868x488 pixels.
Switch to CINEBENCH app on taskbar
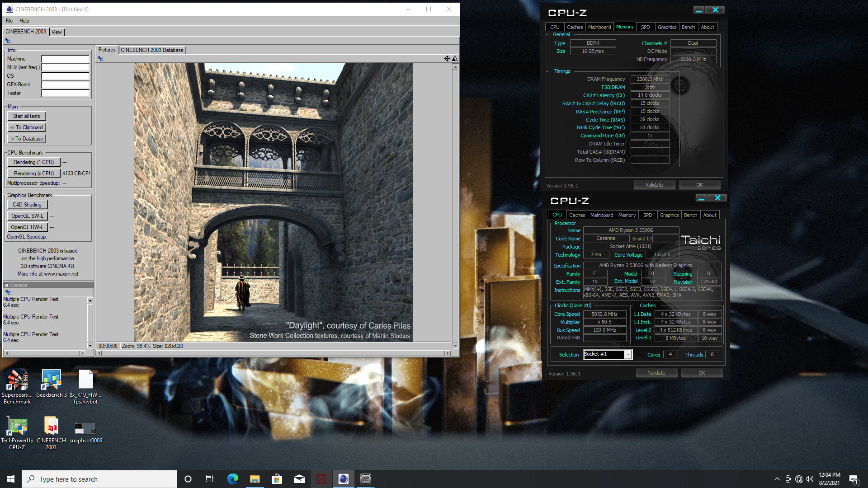343,479
